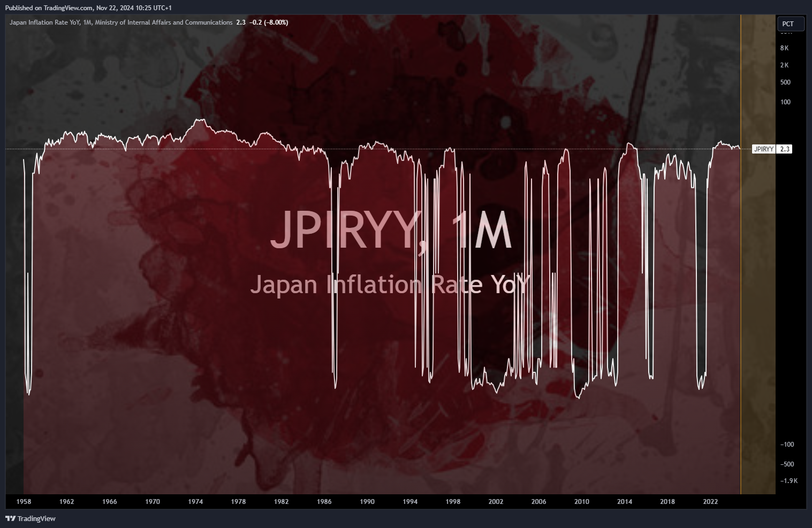
Task: Click the −1.9K label on the price scale
Action: 788,481
